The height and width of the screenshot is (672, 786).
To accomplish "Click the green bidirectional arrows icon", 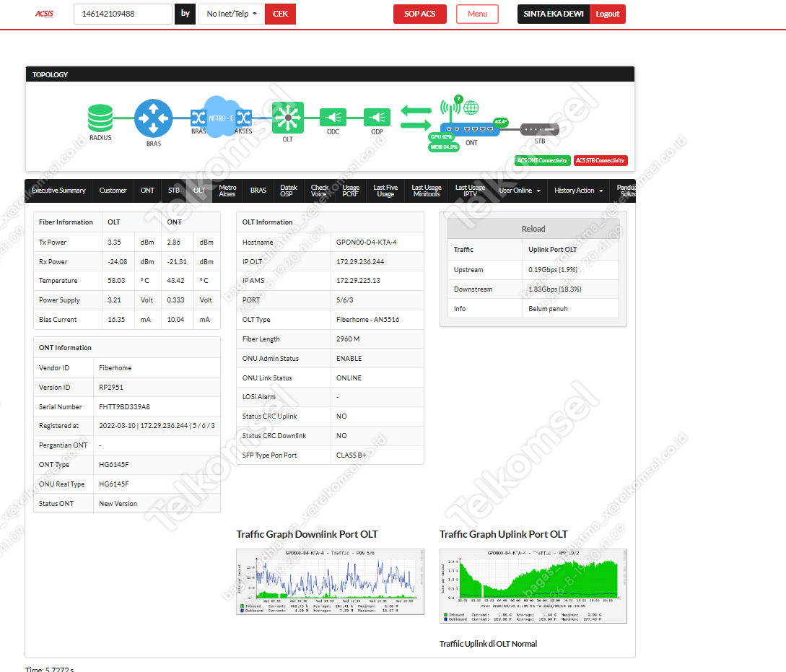I will pos(416,118).
